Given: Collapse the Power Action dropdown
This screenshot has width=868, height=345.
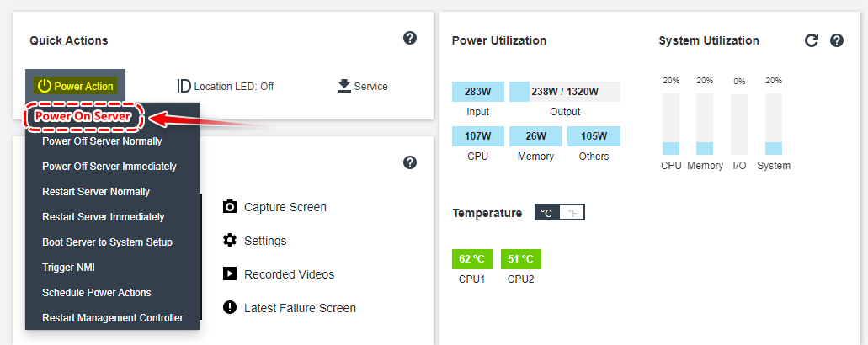Looking at the screenshot, I should pyautogui.click(x=76, y=86).
